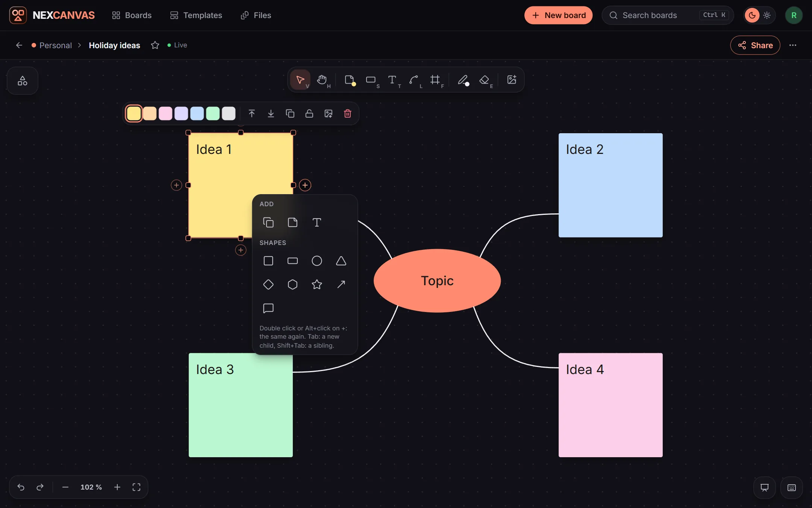The height and width of the screenshot is (508, 812).
Task: Pick the pink color swatch
Action: pos(165,114)
